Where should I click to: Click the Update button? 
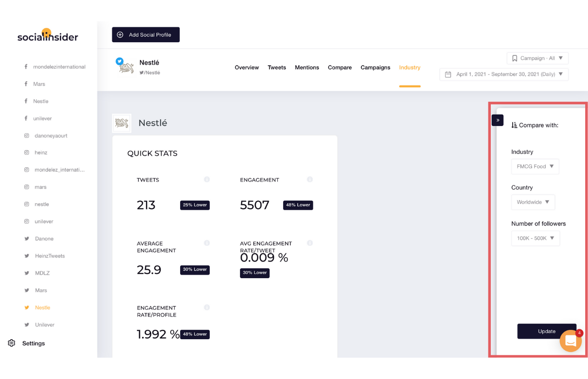coord(547,331)
